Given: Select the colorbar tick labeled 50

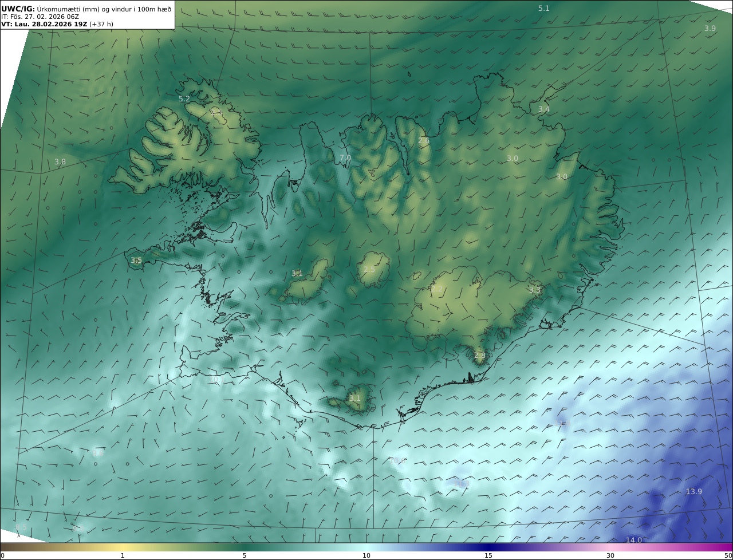Looking at the screenshot, I should pos(728,555).
